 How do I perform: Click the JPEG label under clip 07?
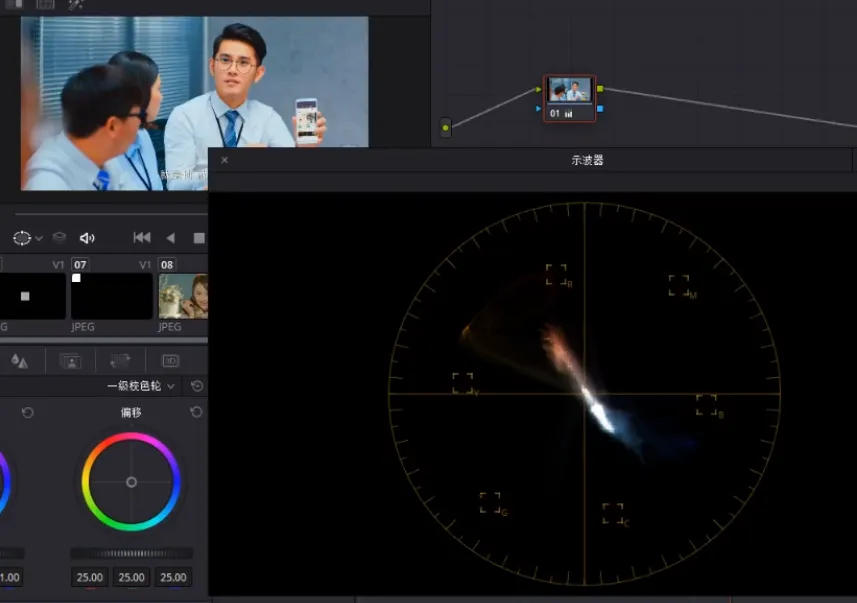coord(83,327)
